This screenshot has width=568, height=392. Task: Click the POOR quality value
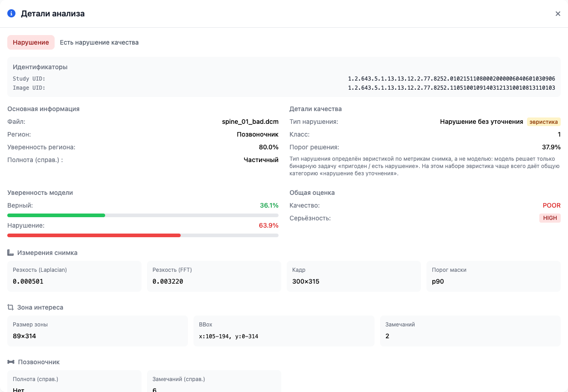point(552,205)
